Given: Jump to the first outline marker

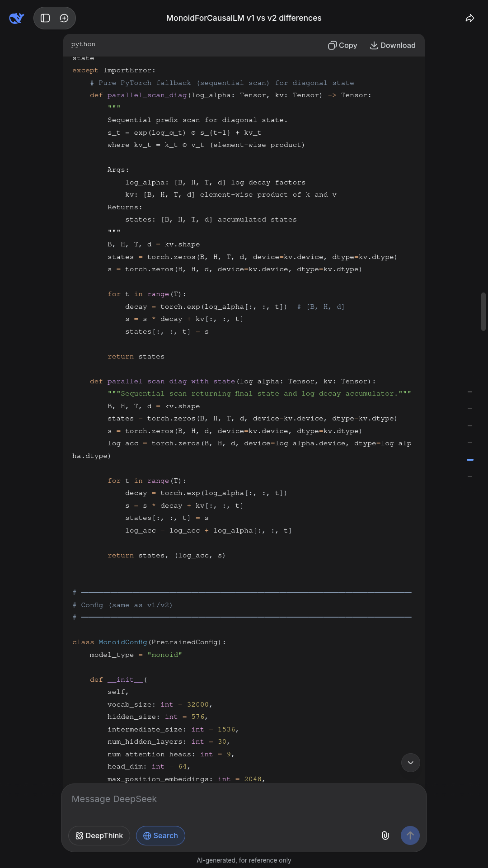Looking at the screenshot, I should tap(470, 392).
